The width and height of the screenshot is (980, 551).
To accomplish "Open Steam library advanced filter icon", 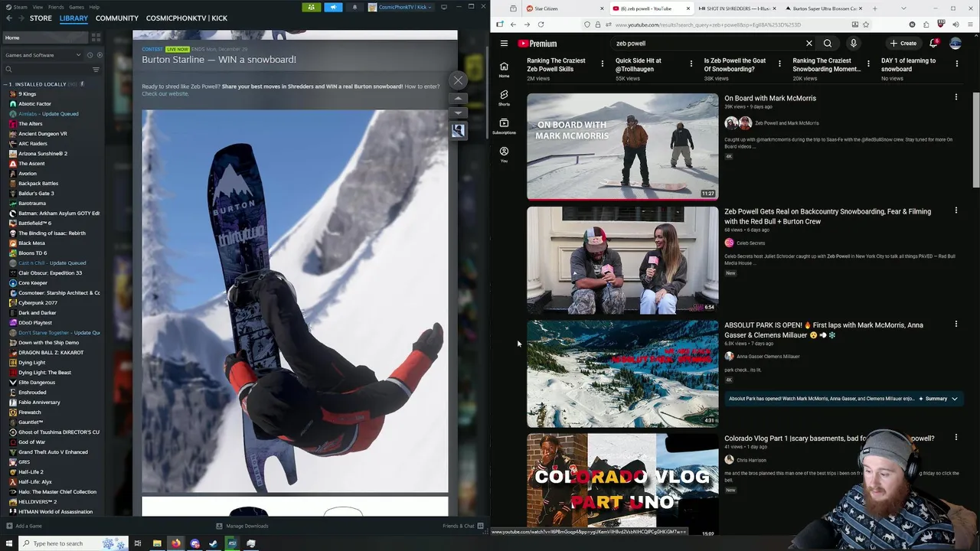I will click(96, 70).
